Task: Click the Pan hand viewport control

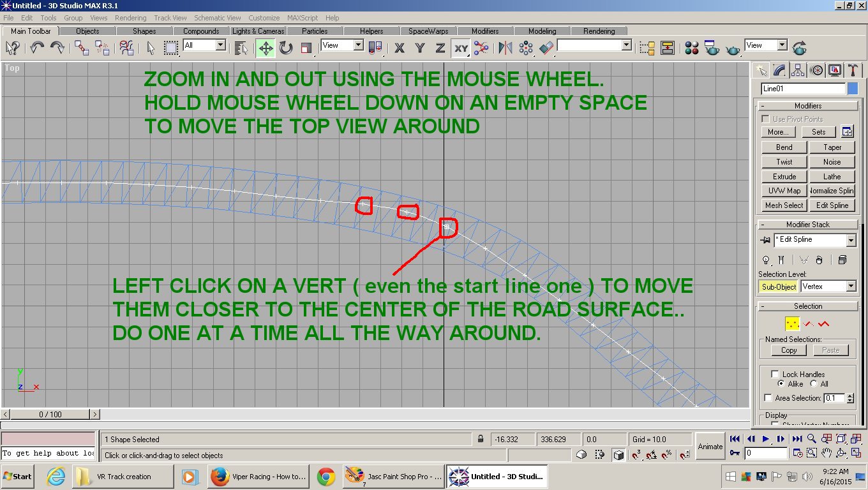Action: (827, 454)
